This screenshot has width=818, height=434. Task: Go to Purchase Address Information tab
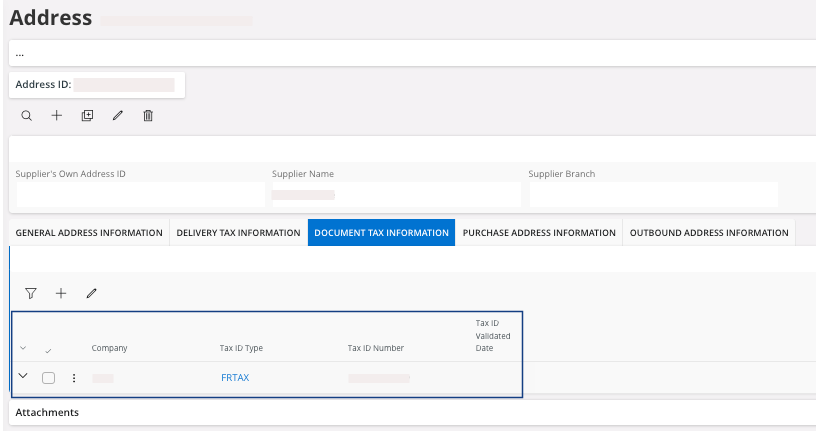click(x=539, y=233)
